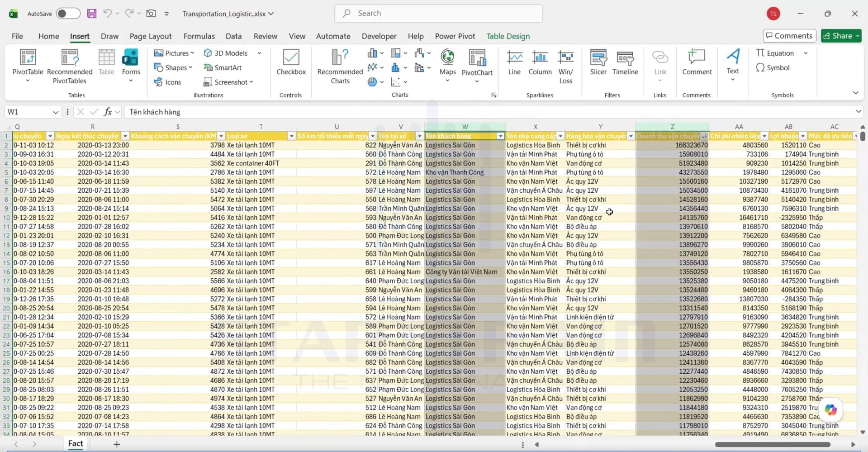868x452 pixels.
Task: Insert a PivotTable from the ribbon
Action: 28,67
